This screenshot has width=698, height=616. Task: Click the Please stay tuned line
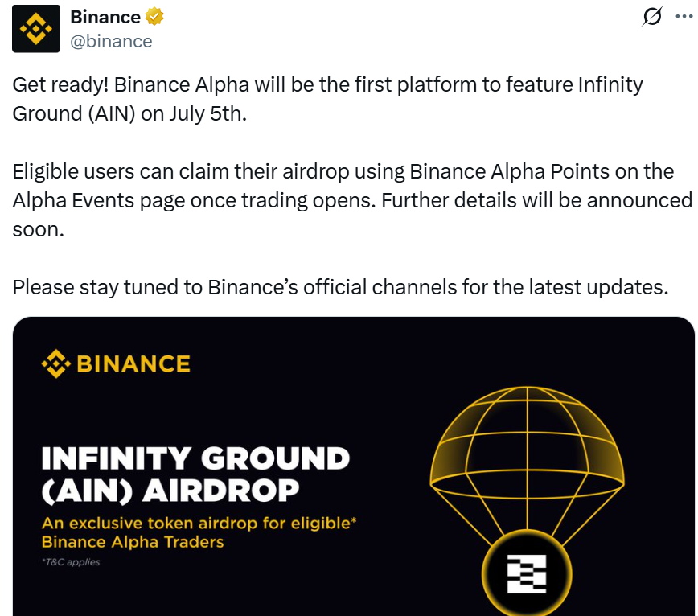pos(340,287)
